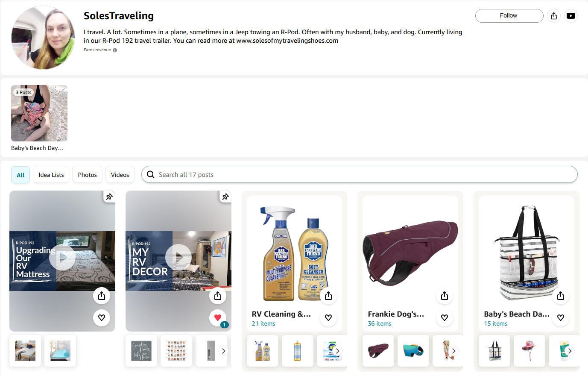588x376 pixels.
Task: Like the Frankie Dog's idea list
Action: pyautogui.click(x=445, y=317)
